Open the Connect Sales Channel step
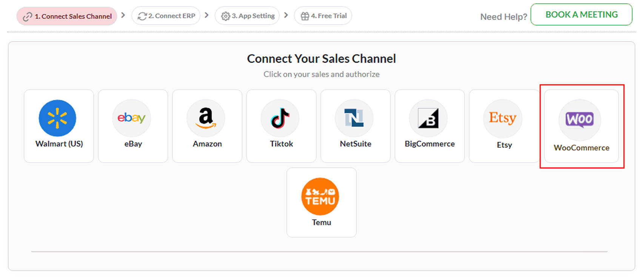 click(67, 16)
